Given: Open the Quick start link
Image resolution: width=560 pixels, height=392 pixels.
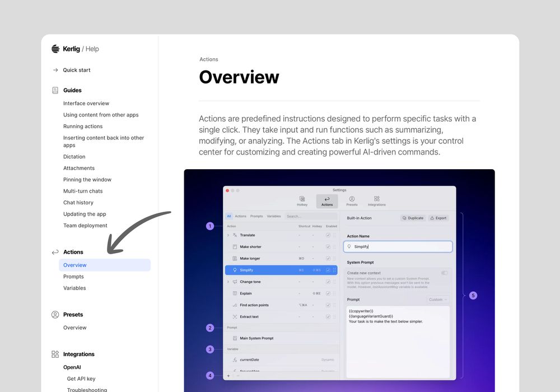Looking at the screenshot, I should pos(76,70).
